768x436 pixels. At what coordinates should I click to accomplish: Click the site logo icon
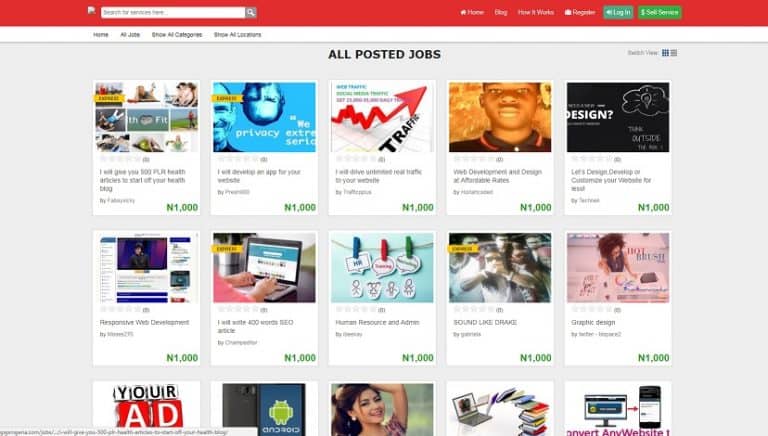point(92,10)
